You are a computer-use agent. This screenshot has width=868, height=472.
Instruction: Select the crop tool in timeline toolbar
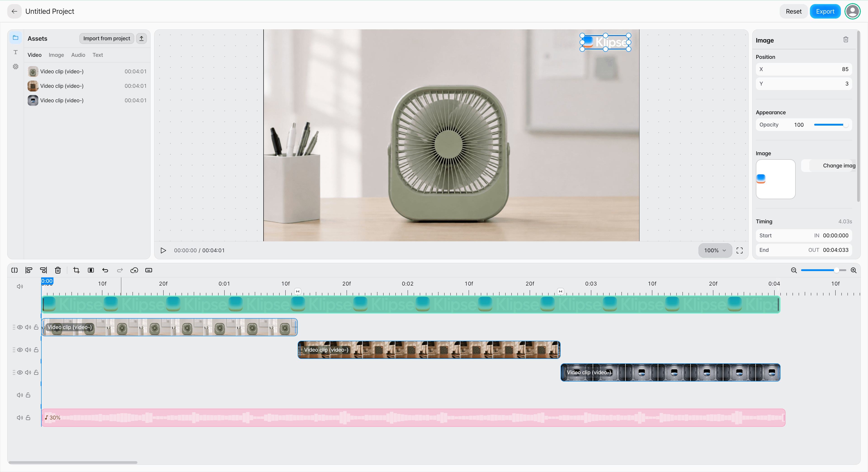[76, 270]
